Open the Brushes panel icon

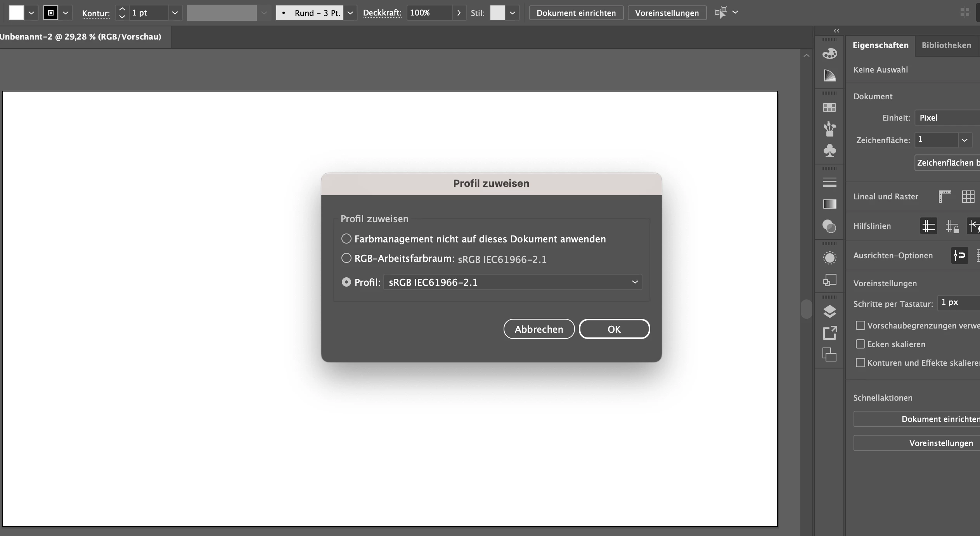[x=829, y=129]
